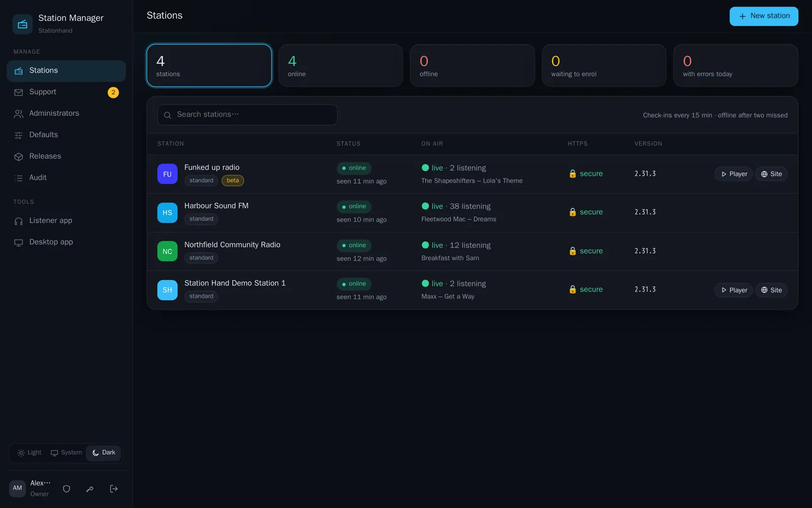Image resolution: width=812 pixels, height=508 pixels.
Task: Go to Releases page
Action: point(66,156)
